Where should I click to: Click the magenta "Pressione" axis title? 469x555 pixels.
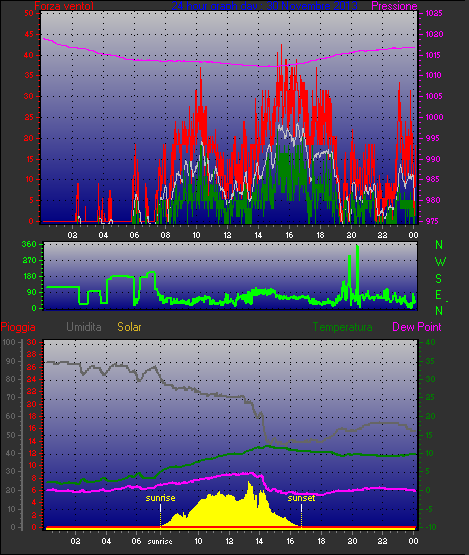click(394, 6)
